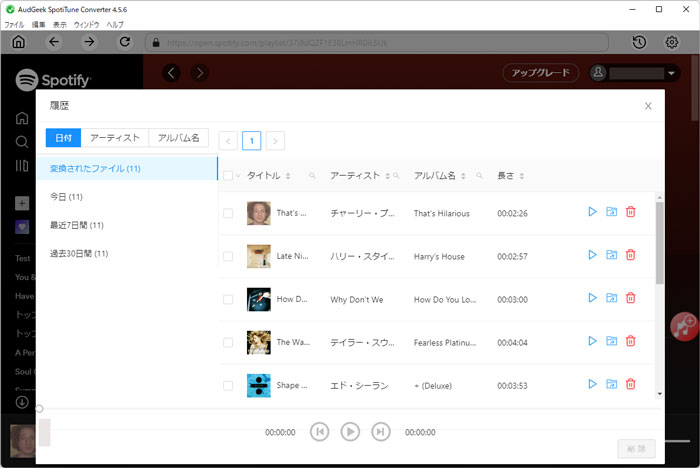Screen dimensions: 700x468
Task: Delete the Fearless Platinum track
Action: coord(630,341)
